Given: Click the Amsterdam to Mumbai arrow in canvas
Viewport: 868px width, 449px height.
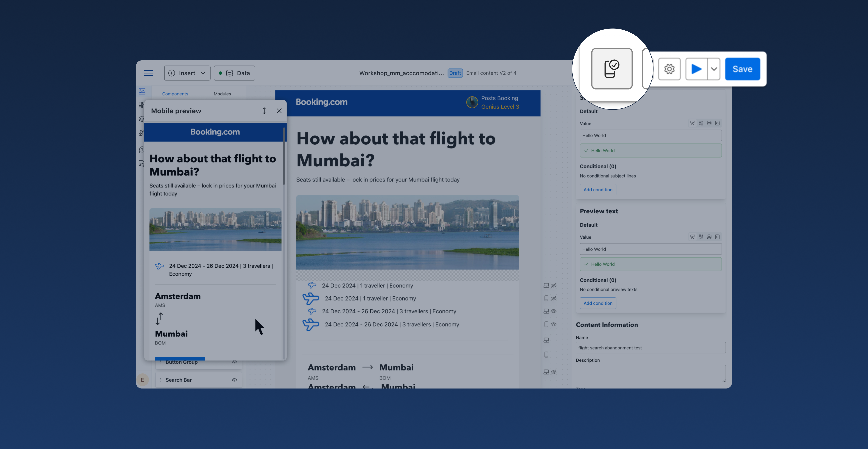Looking at the screenshot, I should coord(367,367).
